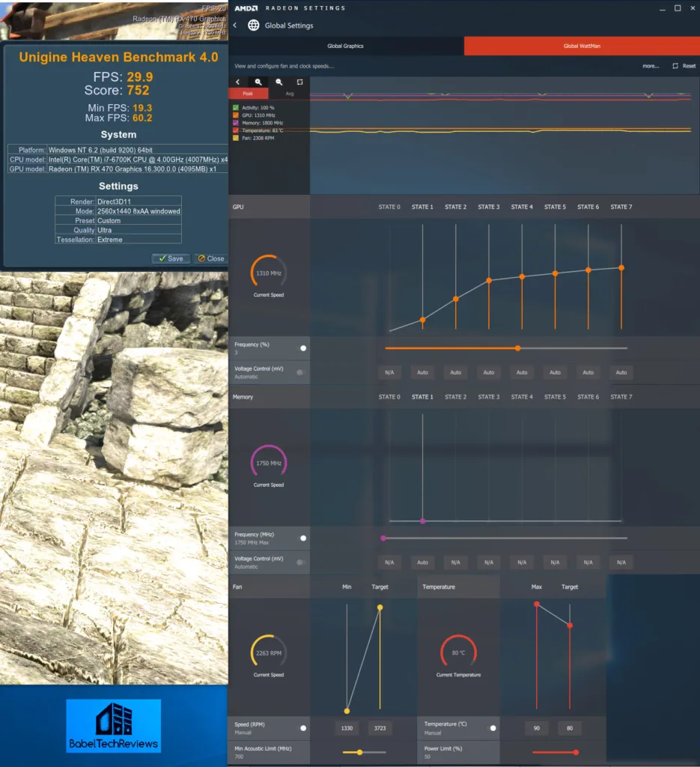Image resolution: width=700 pixels, height=767 pixels.
Task: Open the 'more...' options menu
Action: pyautogui.click(x=651, y=66)
